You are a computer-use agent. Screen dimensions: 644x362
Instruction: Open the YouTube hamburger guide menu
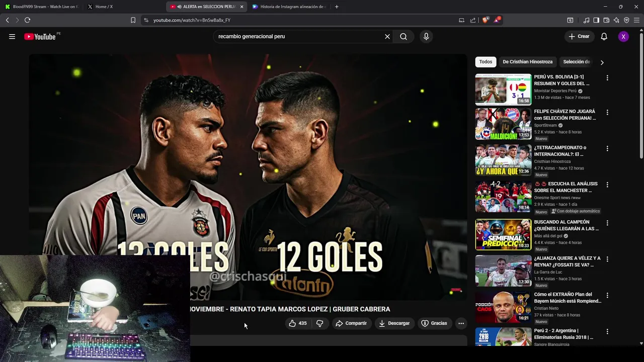click(x=12, y=36)
